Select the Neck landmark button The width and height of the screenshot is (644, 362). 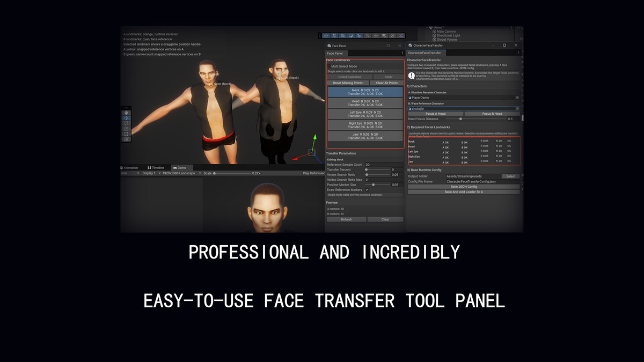(x=365, y=92)
